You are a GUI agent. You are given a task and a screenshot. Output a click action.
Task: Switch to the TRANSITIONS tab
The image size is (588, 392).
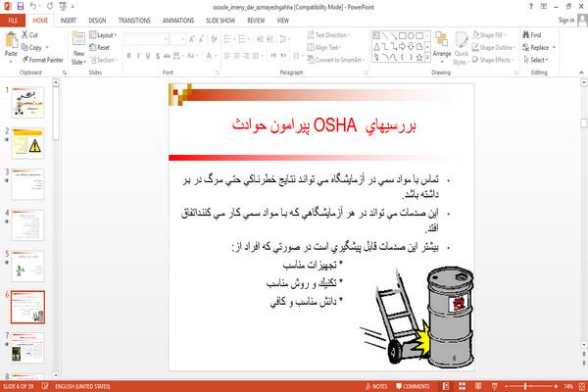[134, 21]
